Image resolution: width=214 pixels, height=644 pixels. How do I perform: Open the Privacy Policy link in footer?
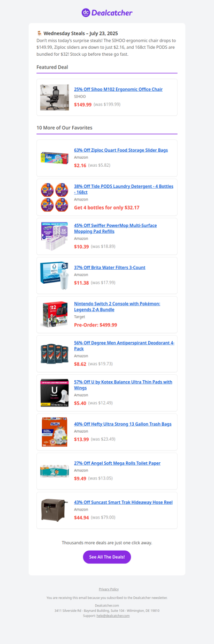pos(109,589)
